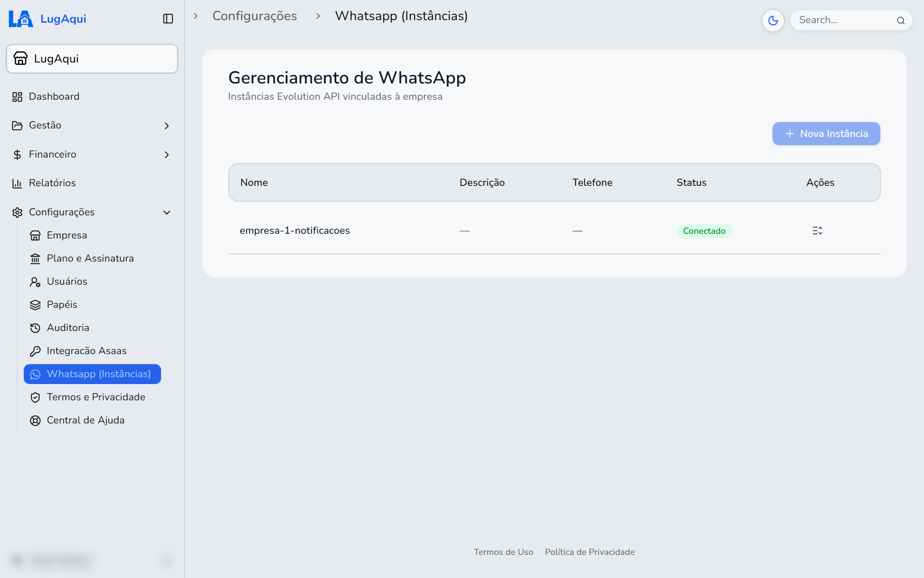Open actions menu for empresa-1-notificacoes
The image size is (924, 578).
(x=817, y=231)
